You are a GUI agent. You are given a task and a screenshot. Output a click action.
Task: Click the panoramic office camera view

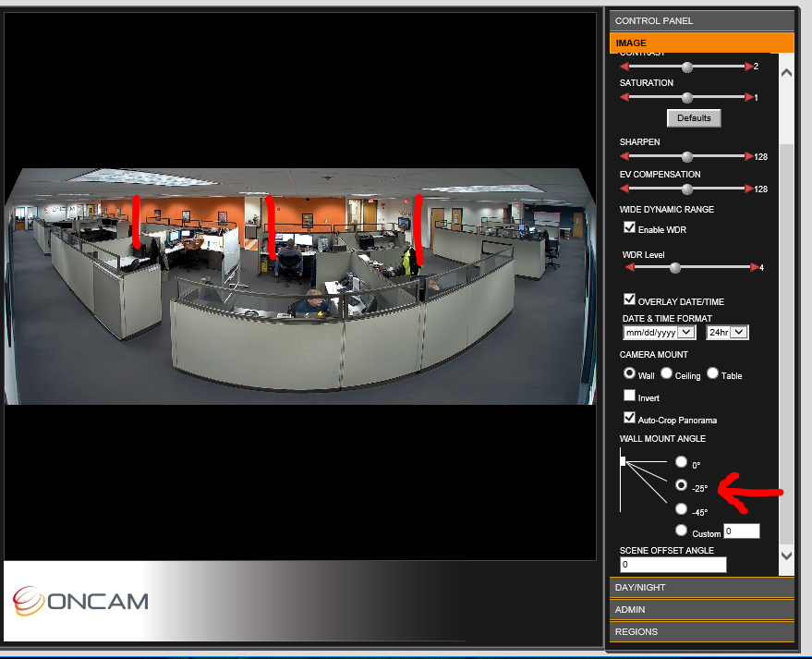tap(300, 286)
